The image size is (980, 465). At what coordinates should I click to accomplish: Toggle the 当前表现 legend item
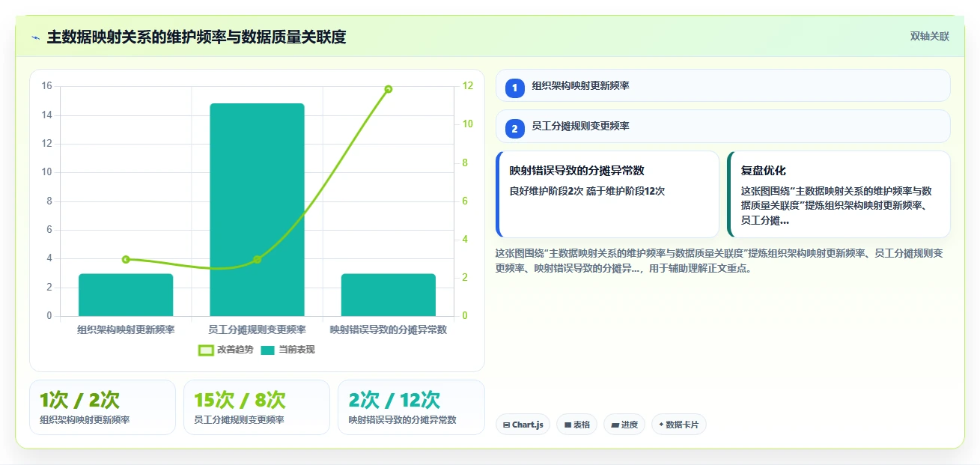pyautogui.click(x=287, y=350)
